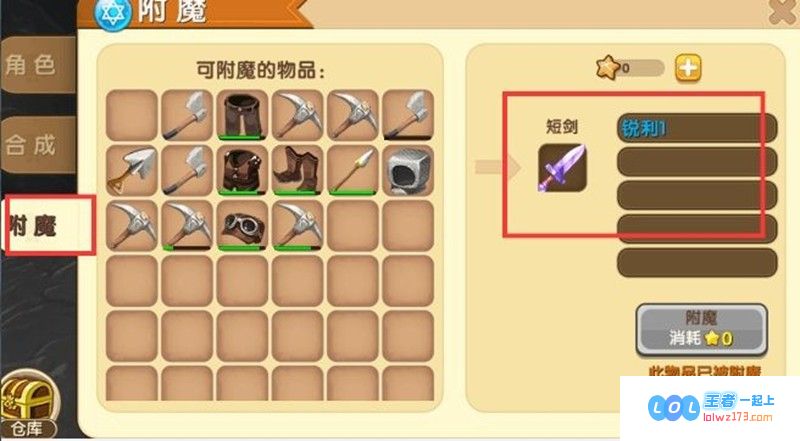
Task: Select the axe in the top row, second slot
Action: [x=187, y=115]
